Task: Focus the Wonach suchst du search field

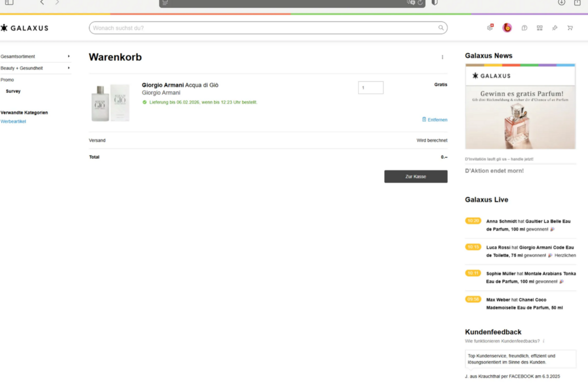Action: click(x=268, y=28)
